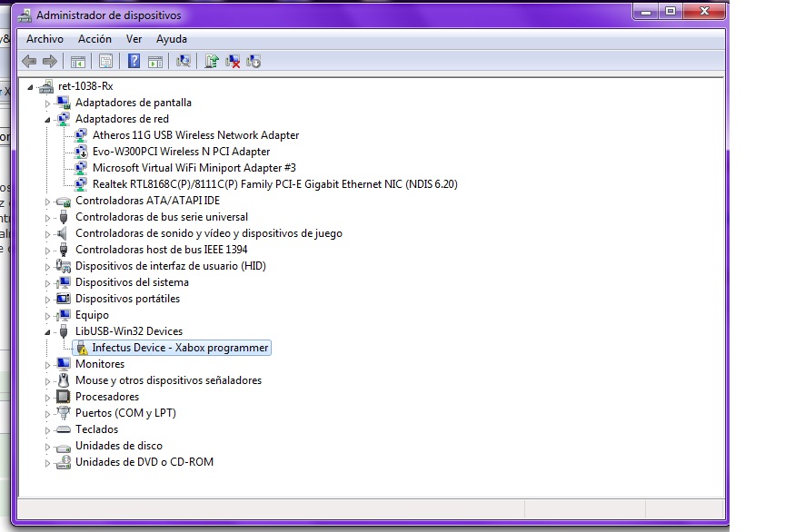Expand the Unidades de disco node
The height and width of the screenshot is (532, 785).
(47, 447)
